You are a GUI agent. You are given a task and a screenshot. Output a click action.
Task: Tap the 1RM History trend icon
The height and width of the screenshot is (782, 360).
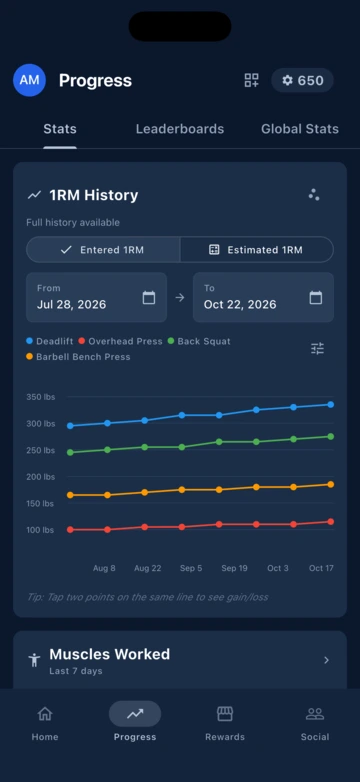tap(34, 195)
